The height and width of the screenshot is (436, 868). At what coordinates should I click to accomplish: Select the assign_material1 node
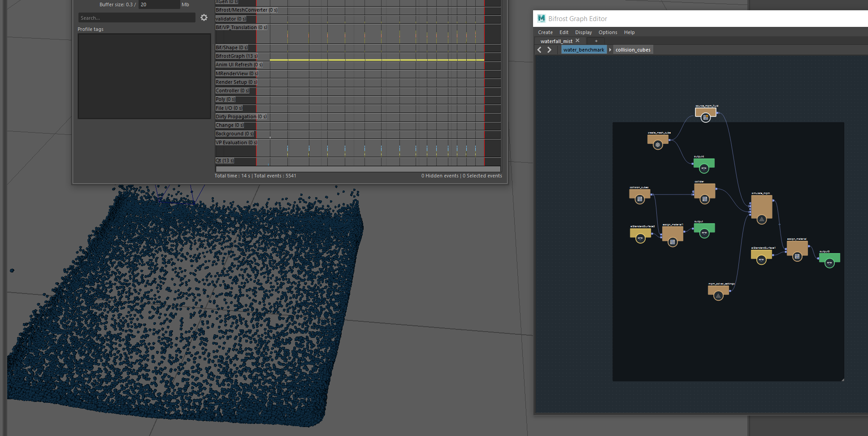click(x=673, y=234)
